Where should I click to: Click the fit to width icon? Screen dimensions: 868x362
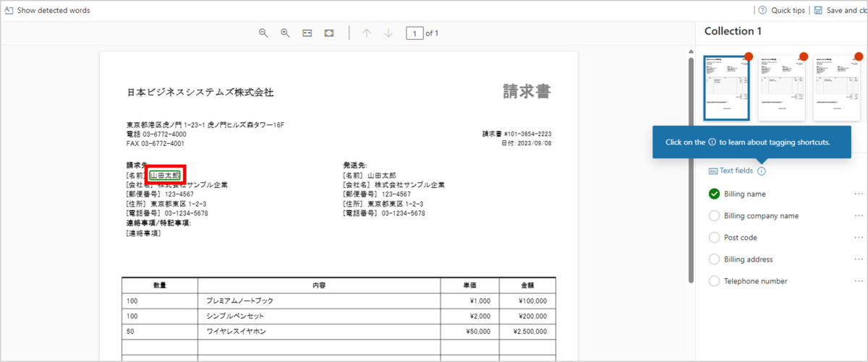(x=307, y=33)
